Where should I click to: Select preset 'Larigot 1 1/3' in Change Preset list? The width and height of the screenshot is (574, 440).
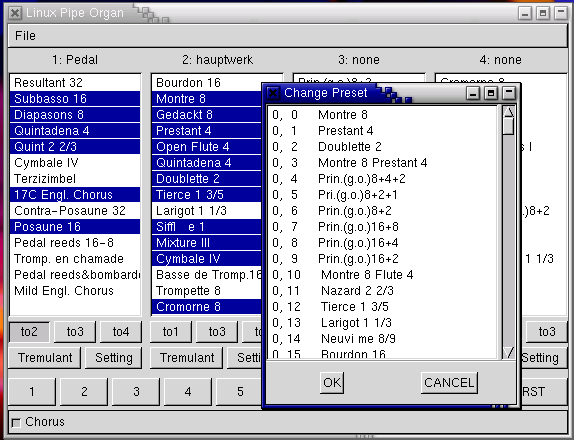(x=383, y=323)
